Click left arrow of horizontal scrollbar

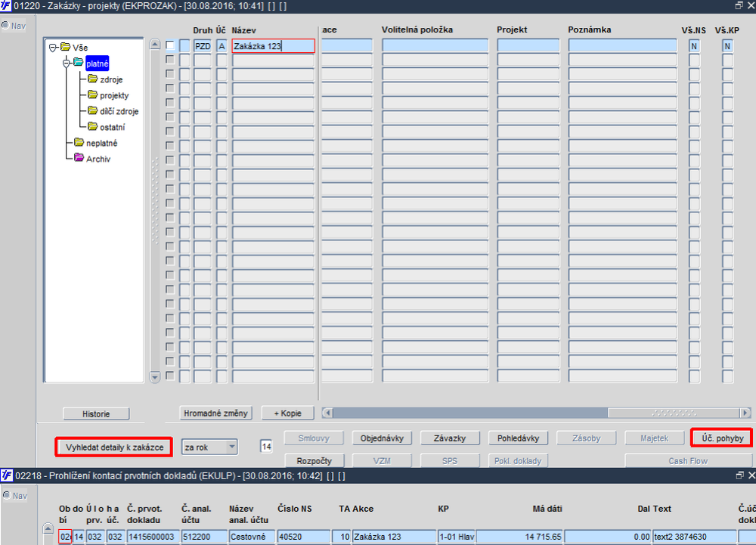click(x=328, y=413)
